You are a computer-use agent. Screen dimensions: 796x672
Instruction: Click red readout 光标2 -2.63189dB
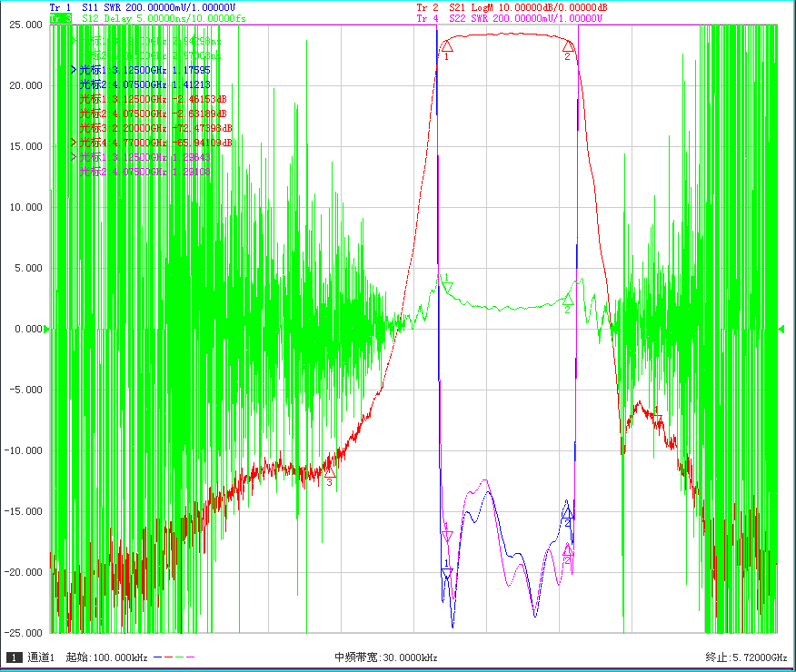point(153,114)
